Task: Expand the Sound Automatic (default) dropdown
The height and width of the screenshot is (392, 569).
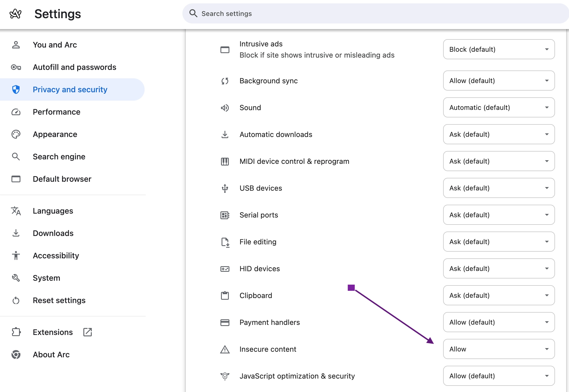Action: [499, 108]
